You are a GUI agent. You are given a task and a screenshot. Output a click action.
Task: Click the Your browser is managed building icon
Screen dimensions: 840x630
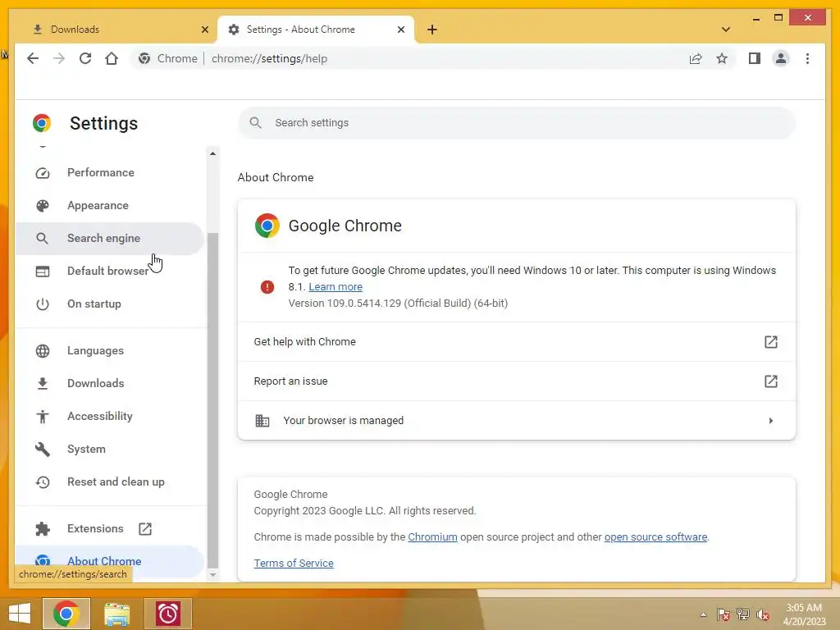(262, 421)
